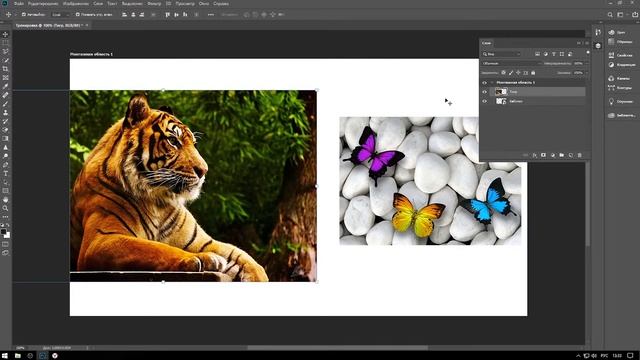Image resolution: width=640 pixels, height=360 pixels.
Task: Open the Window menu
Action: pyautogui.click(x=204, y=4)
